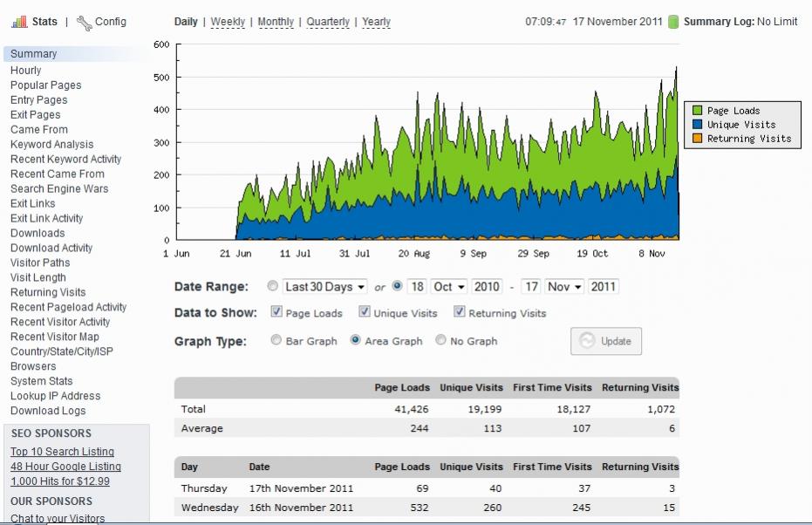Click the green Page Loads legend swatch

[697, 111]
